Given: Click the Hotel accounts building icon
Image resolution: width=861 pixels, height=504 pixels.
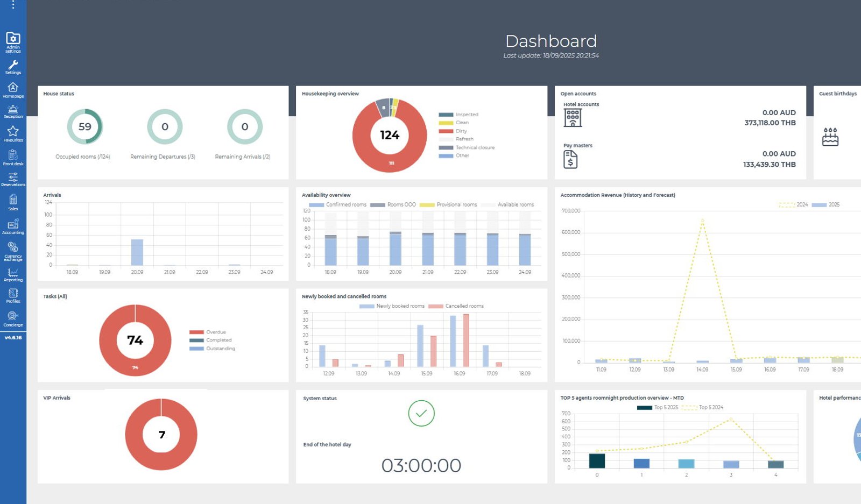Looking at the screenshot, I should tap(573, 118).
